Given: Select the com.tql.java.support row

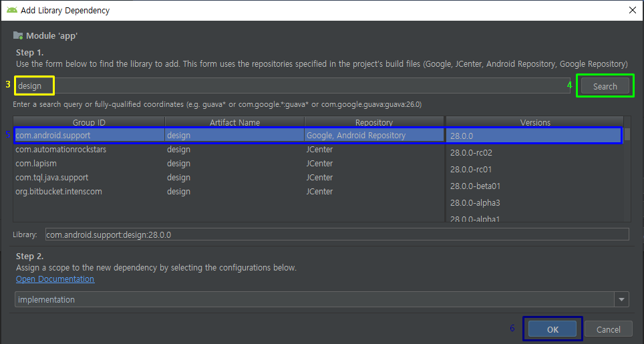Looking at the screenshot, I should (x=229, y=177).
